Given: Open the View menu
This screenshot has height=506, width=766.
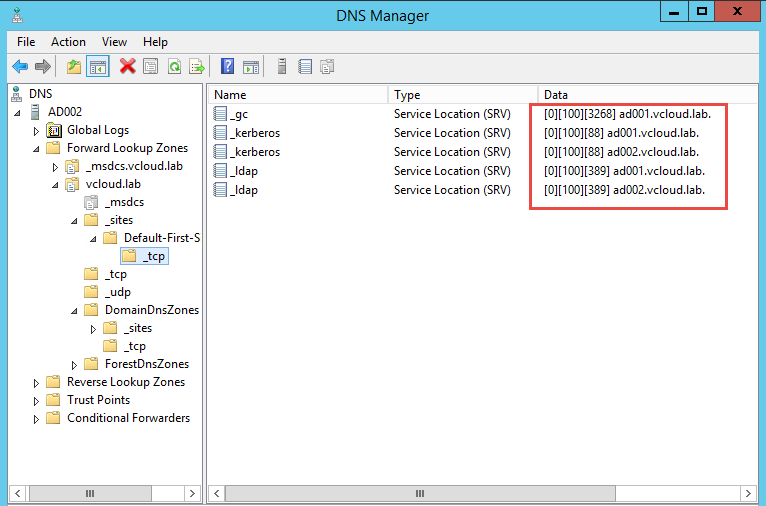Looking at the screenshot, I should tap(114, 42).
